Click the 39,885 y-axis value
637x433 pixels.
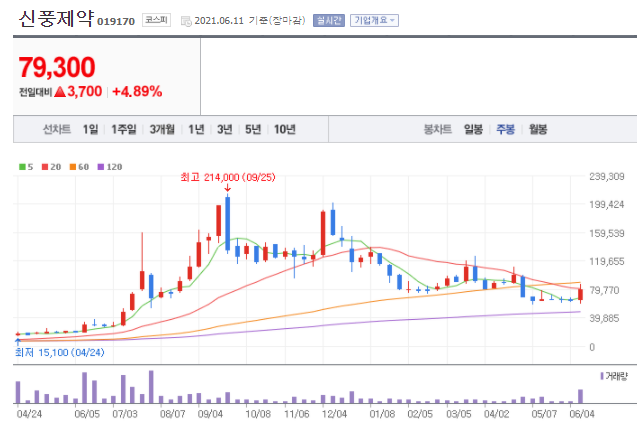pos(604,318)
